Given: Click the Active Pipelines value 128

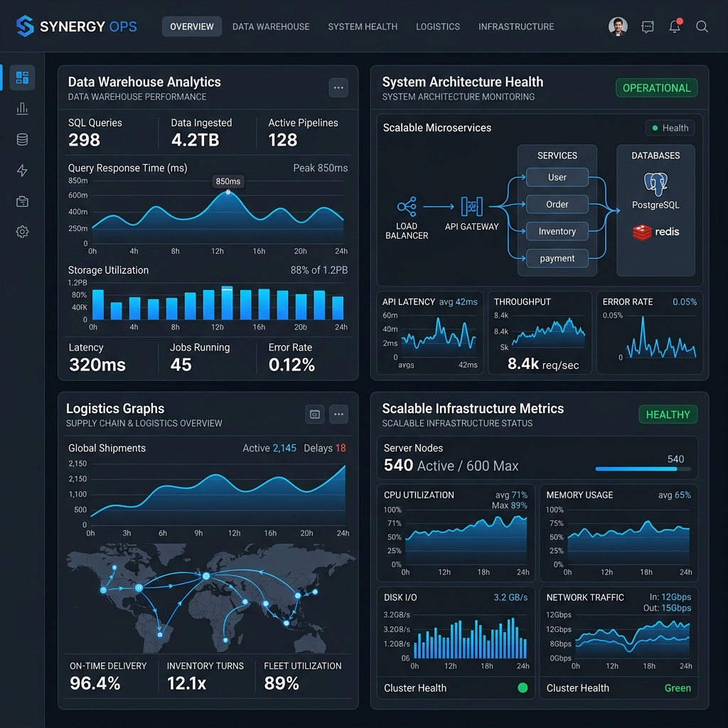Looking at the screenshot, I should [x=283, y=140].
